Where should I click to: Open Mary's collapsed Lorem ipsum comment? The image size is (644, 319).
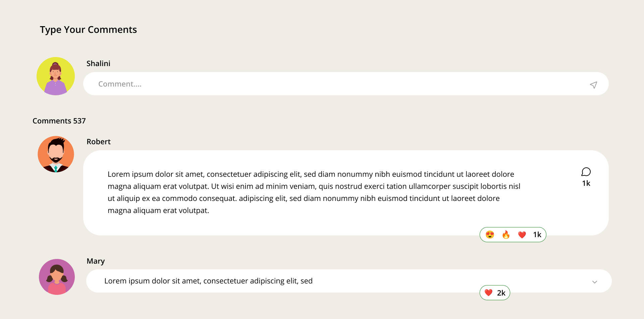pyautogui.click(x=208, y=281)
